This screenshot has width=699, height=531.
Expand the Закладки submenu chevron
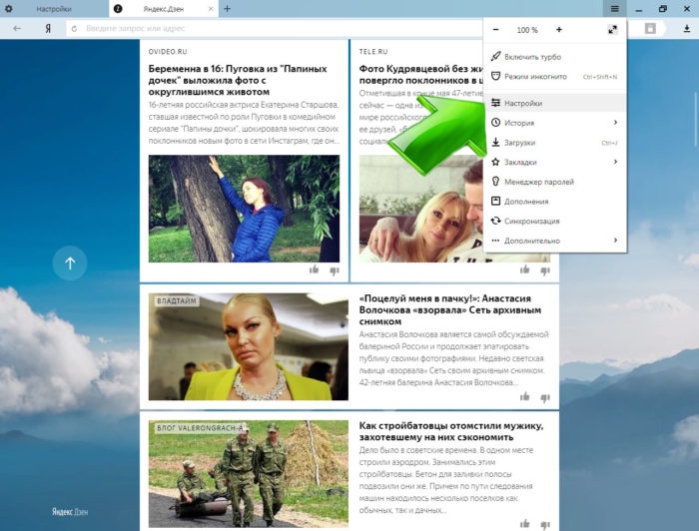[616, 161]
